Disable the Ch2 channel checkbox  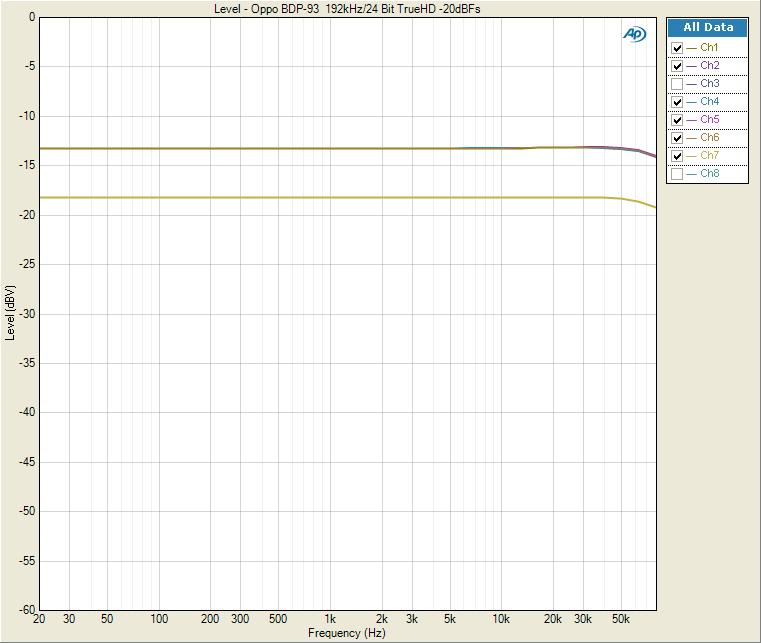[x=677, y=66]
